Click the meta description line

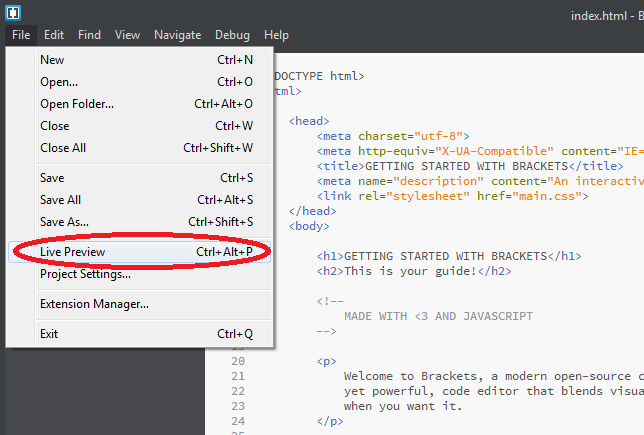point(480,181)
